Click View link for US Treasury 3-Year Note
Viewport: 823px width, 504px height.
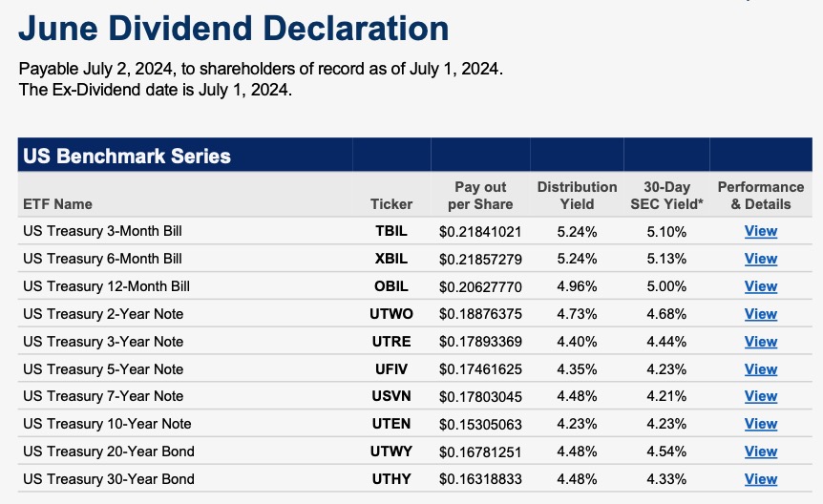click(x=761, y=342)
